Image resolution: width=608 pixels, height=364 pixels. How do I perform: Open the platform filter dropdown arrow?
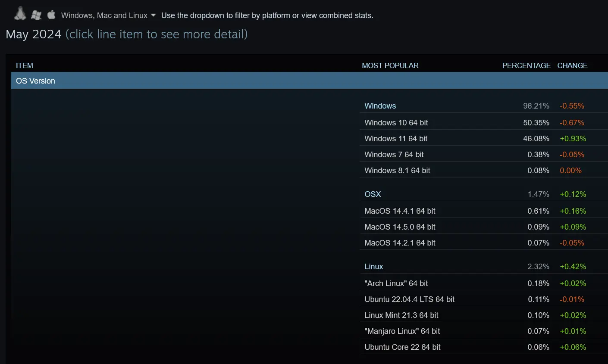click(x=154, y=16)
